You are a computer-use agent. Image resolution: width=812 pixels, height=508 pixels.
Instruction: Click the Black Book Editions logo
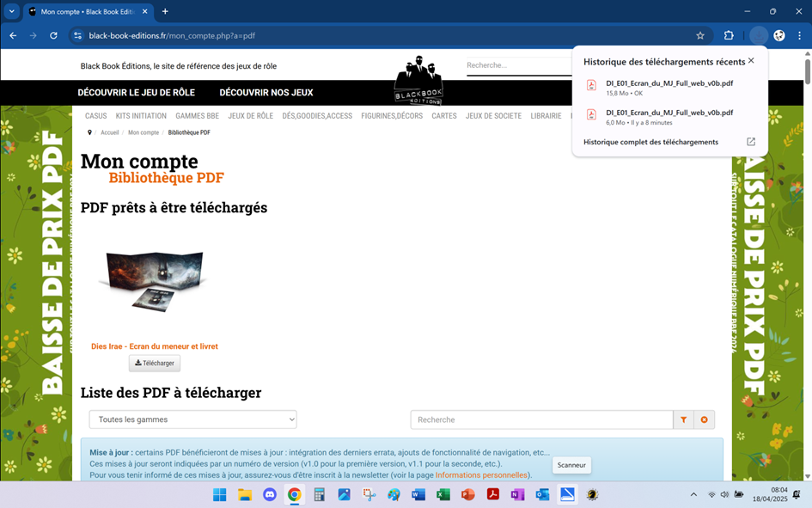click(x=418, y=79)
